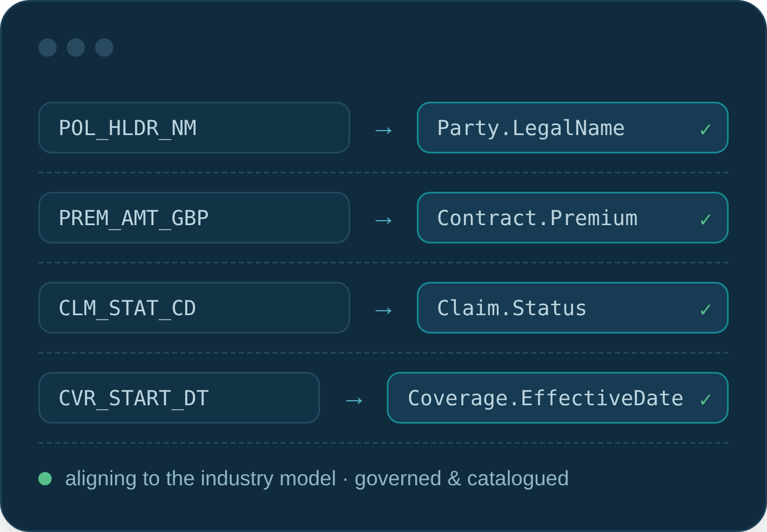Click the CLM_STAT_CD source column box
Image resolution: width=767 pixels, height=532 pixels.
tap(194, 308)
